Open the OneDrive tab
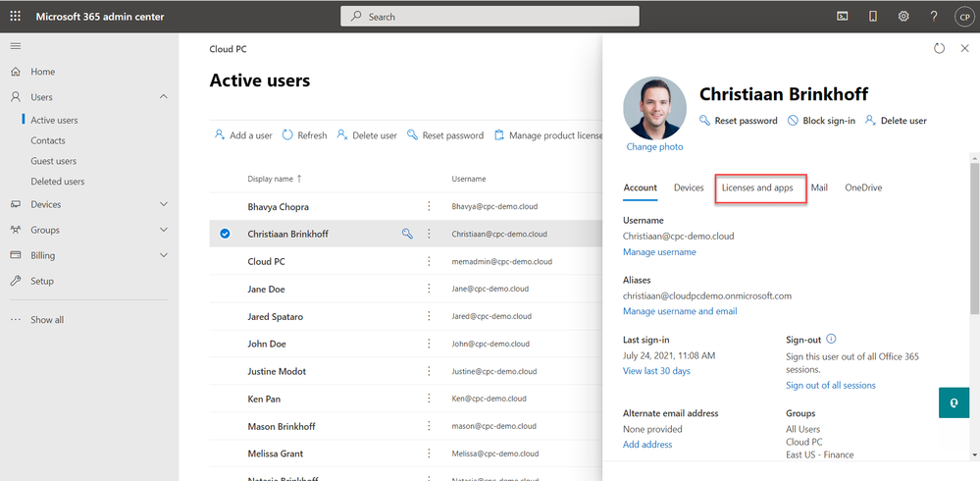980x481 pixels. pos(863,187)
